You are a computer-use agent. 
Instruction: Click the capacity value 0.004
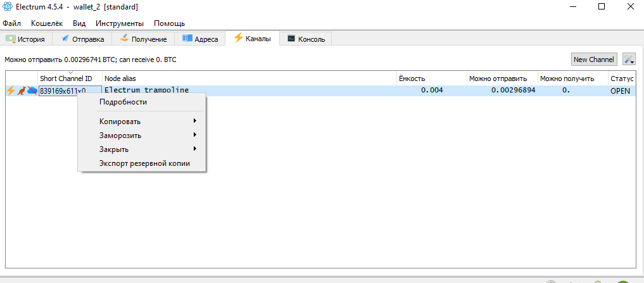[x=432, y=91]
